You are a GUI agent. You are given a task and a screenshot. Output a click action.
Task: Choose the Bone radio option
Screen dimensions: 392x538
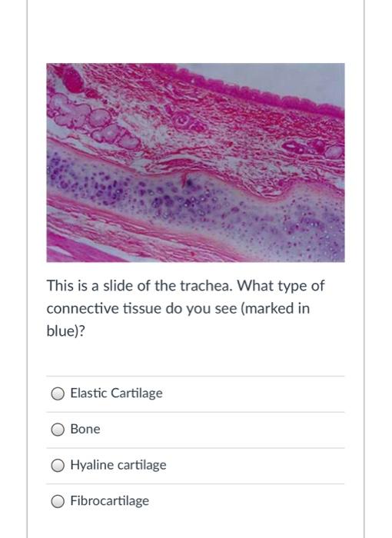[58, 429]
